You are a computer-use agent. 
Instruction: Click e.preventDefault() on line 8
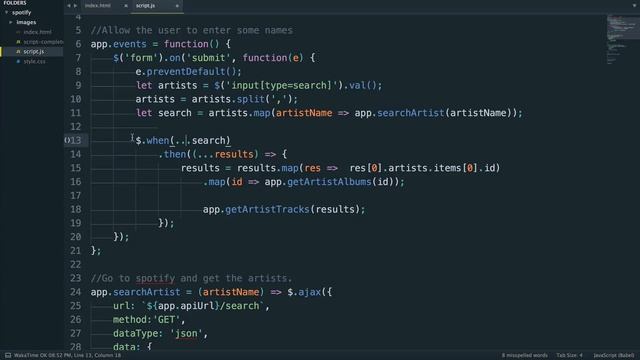(189, 72)
